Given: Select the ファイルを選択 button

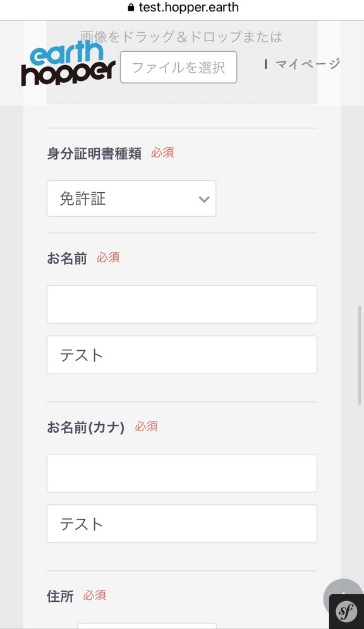Looking at the screenshot, I should (x=178, y=67).
